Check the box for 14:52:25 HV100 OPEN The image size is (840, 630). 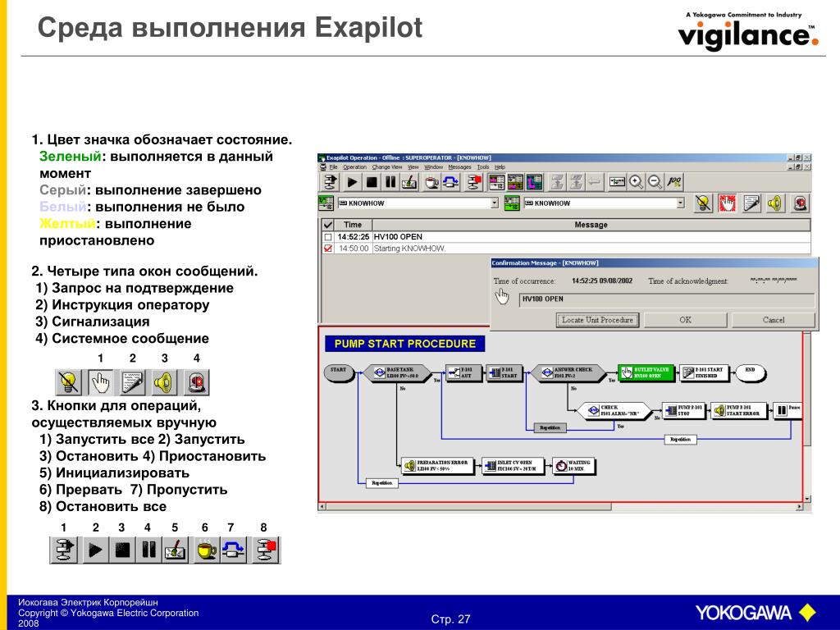pos(328,237)
